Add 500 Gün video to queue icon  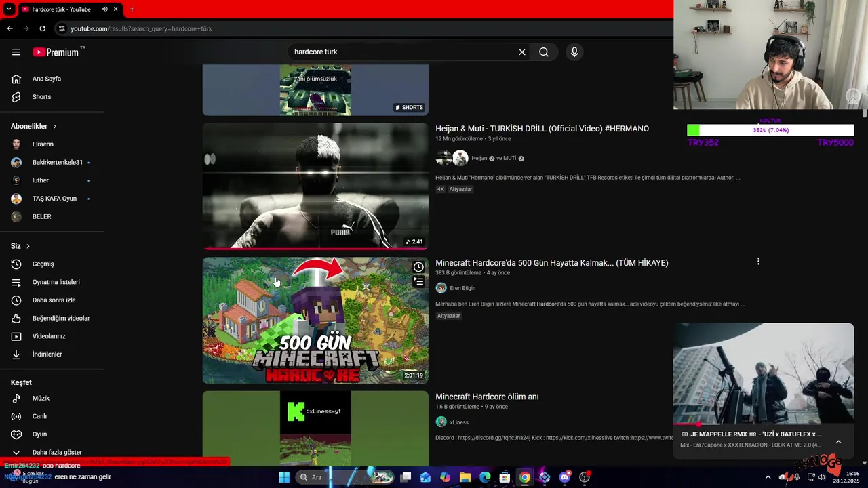tap(418, 281)
